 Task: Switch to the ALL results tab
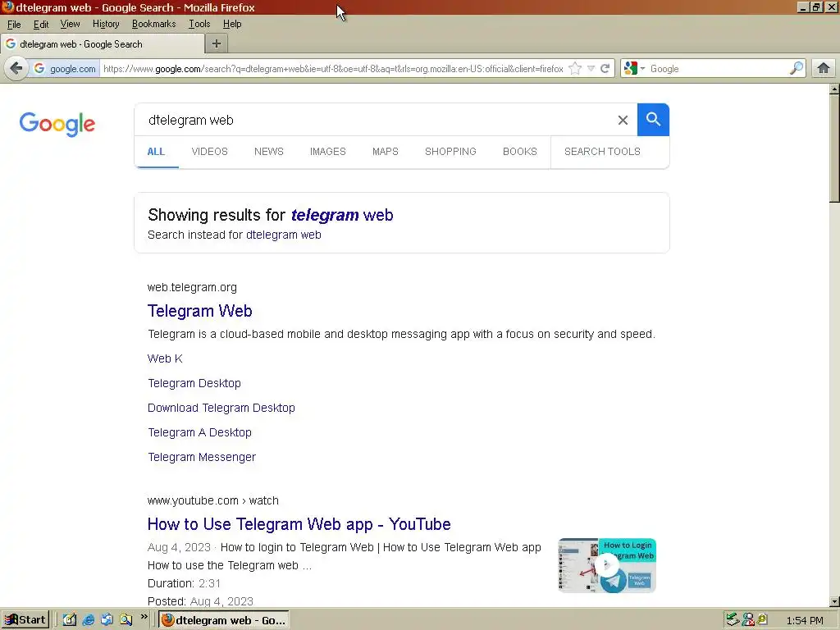point(156,152)
